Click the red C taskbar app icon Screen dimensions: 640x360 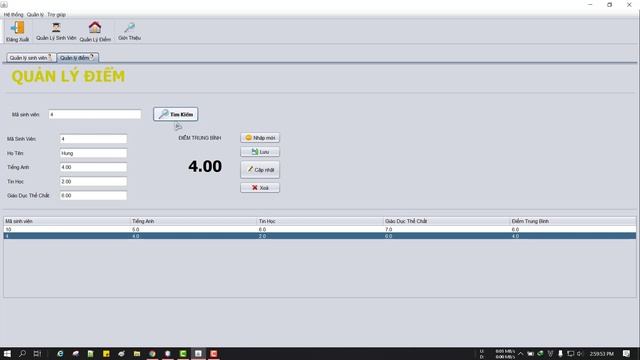pyautogui.click(x=213, y=353)
